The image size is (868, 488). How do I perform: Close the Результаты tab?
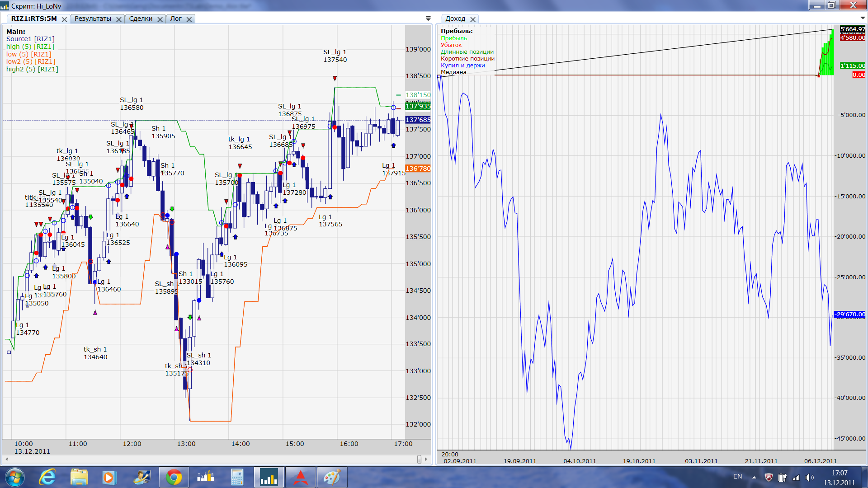click(119, 19)
